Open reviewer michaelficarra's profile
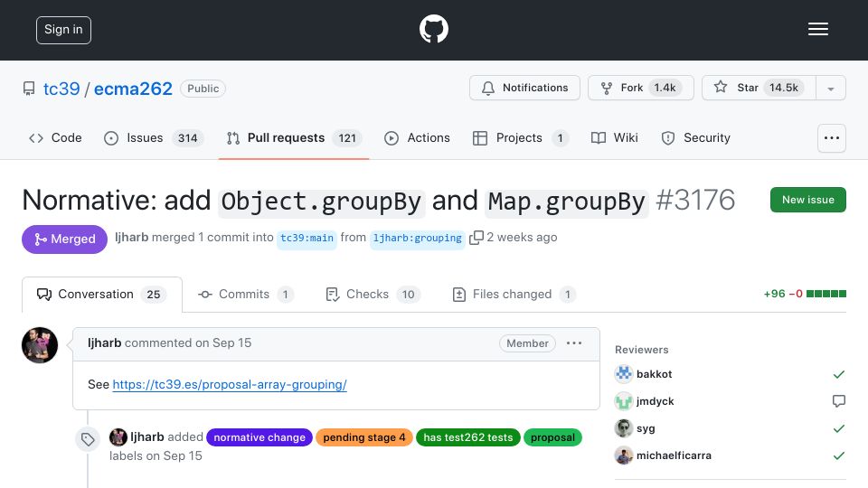868x488 pixels. tap(674, 455)
